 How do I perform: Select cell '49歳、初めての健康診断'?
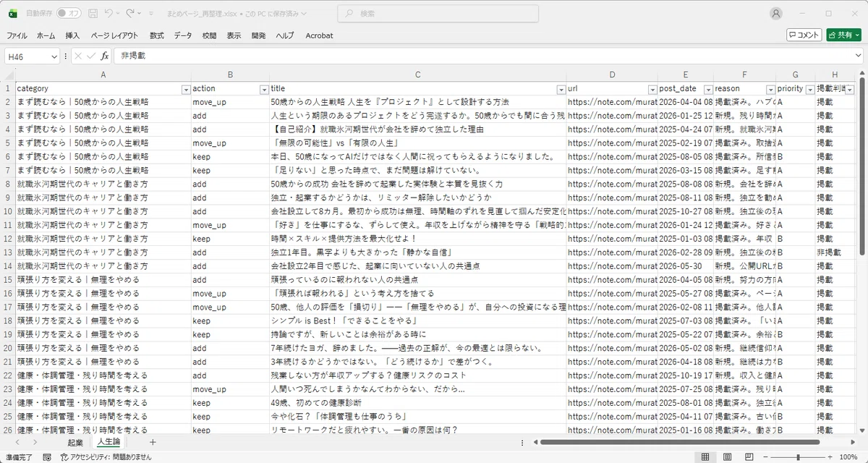tap(417, 403)
